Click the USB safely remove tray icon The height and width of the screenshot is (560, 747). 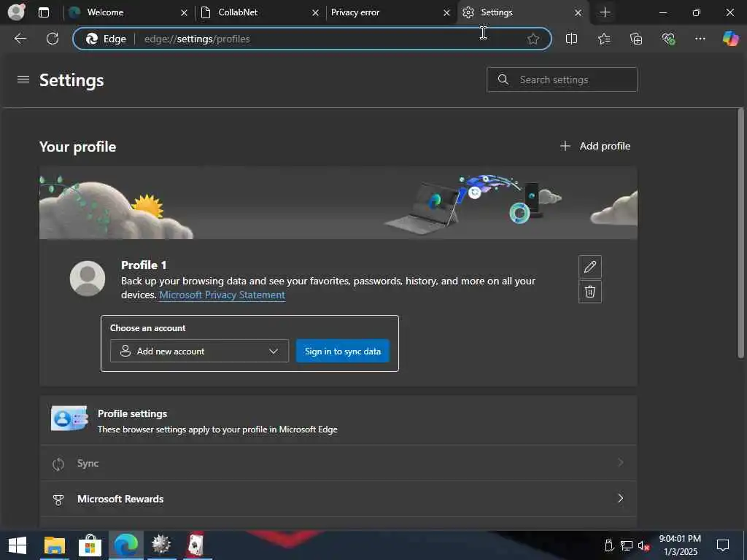[608, 545]
